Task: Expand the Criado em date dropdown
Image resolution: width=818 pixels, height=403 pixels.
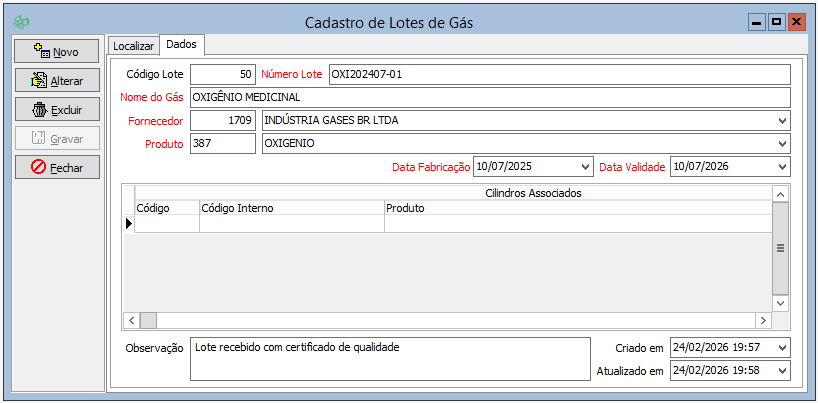Action: point(781,348)
